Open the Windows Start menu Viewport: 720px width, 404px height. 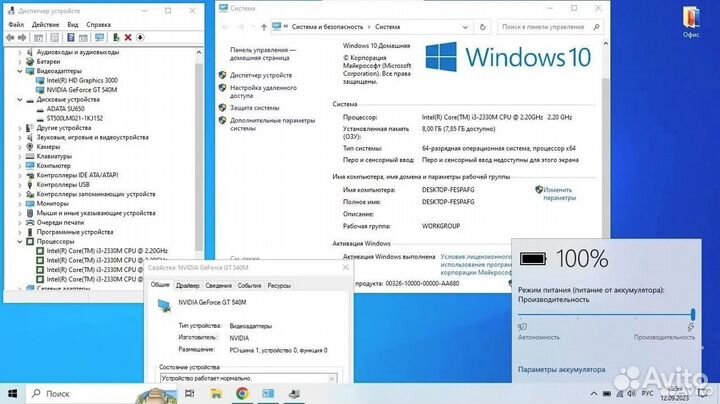pyautogui.click(x=12, y=393)
